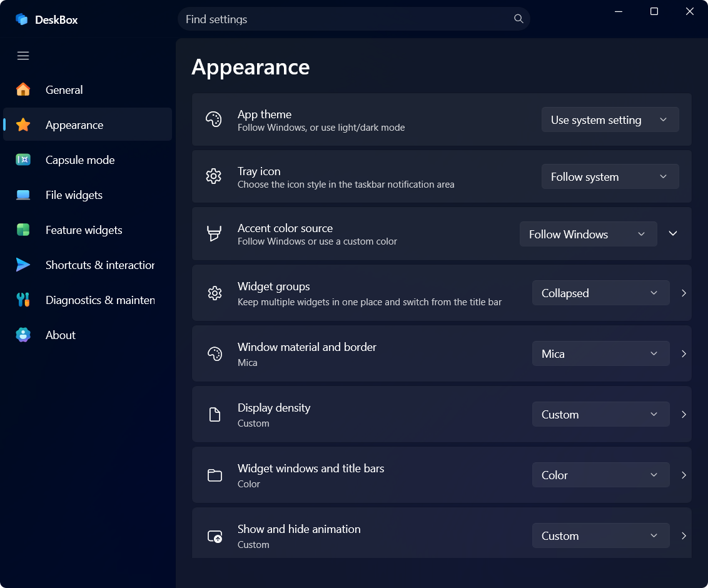Click the Widget windows folder icon
This screenshot has height=588, width=708.
(215, 475)
